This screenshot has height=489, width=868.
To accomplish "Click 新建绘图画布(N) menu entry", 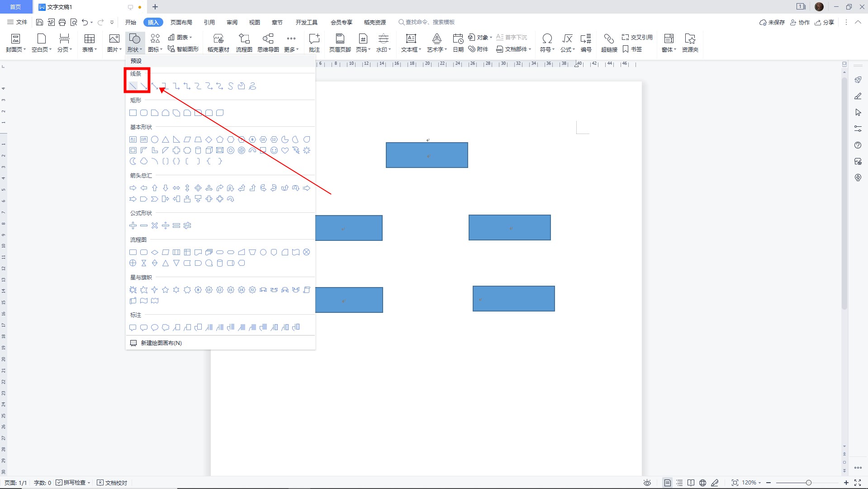I will click(161, 343).
